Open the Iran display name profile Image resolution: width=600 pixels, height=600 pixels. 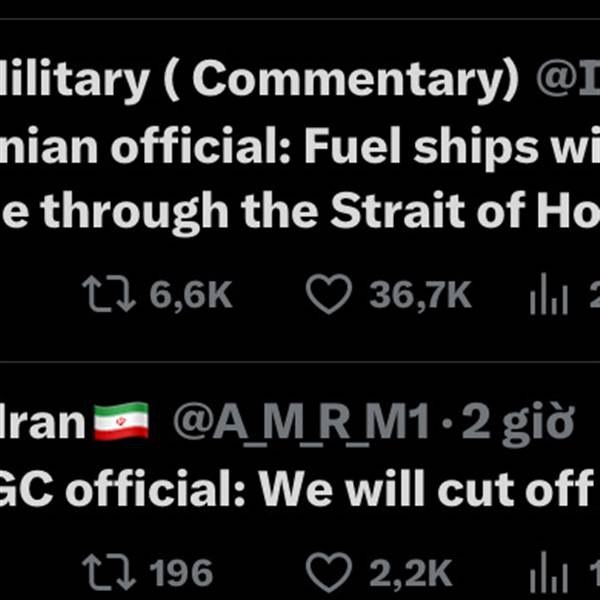click(43, 422)
